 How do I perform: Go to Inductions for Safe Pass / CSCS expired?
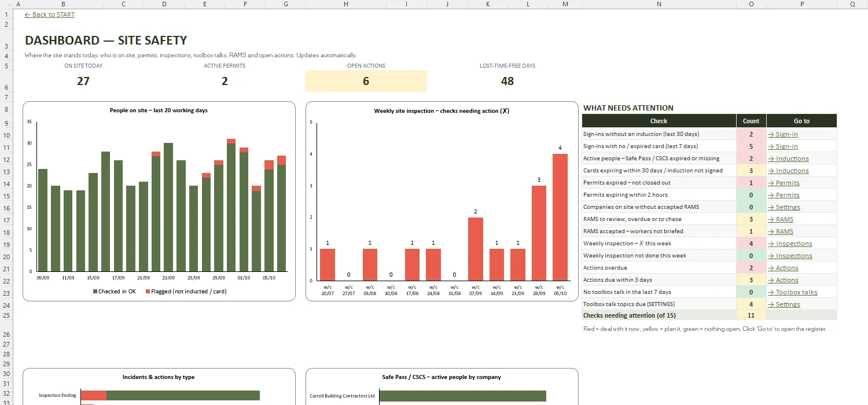click(x=788, y=159)
